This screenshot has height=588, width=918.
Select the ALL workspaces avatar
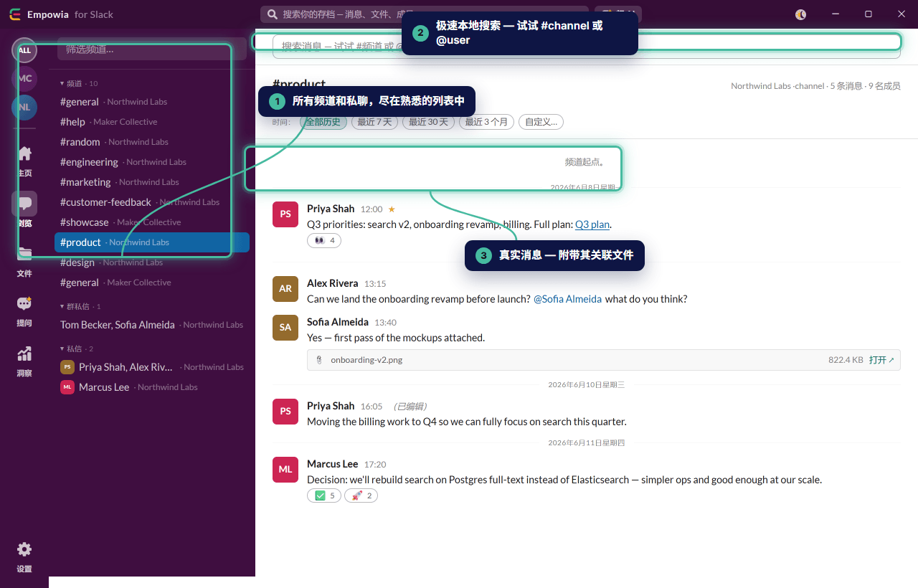(24, 50)
